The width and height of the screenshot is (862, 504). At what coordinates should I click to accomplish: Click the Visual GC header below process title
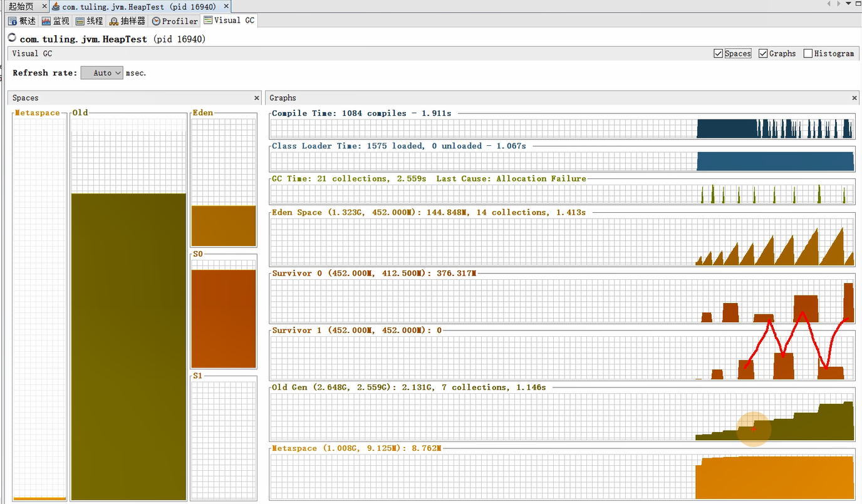click(32, 53)
